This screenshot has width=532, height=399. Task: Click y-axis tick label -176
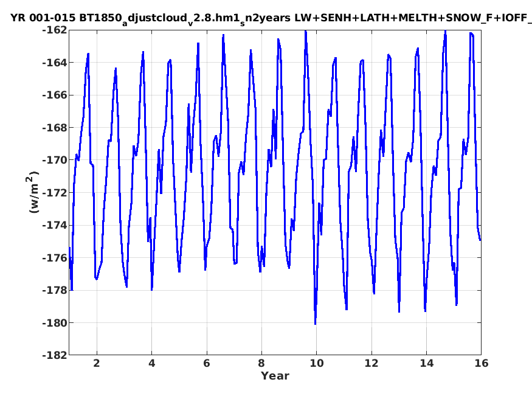[55, 257]
